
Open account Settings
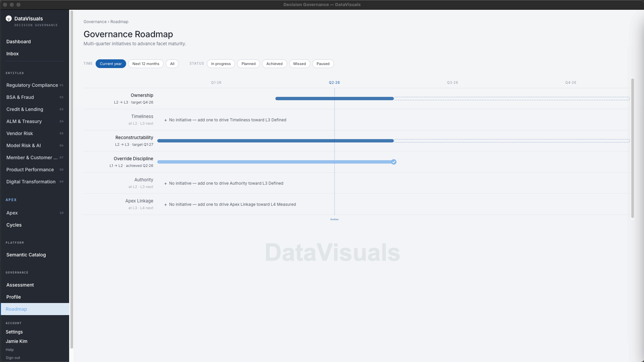[x=14, y=332]
